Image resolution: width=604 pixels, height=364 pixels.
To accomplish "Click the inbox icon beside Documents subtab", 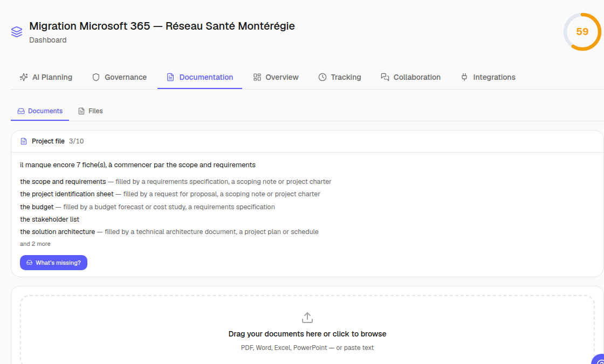I will click(x=21, y=111).
